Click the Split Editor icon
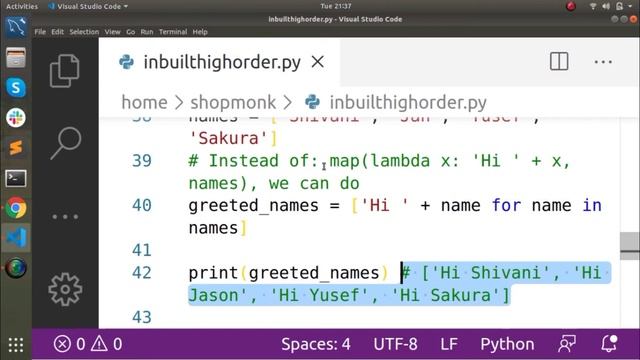 (559, 62)
